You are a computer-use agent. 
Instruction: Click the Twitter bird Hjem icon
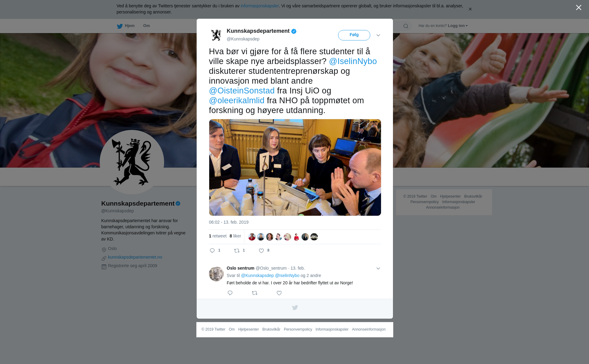(x=120, y=26)
